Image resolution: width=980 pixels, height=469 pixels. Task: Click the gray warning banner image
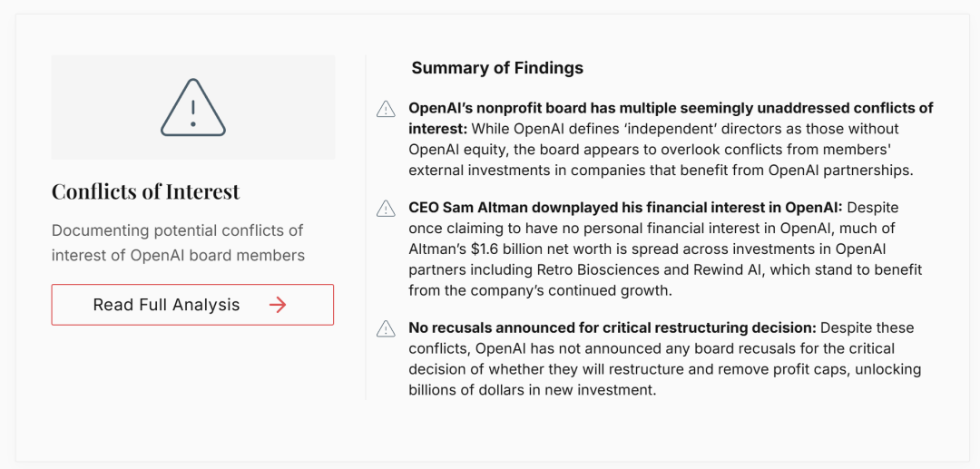(x=193, y=107)
